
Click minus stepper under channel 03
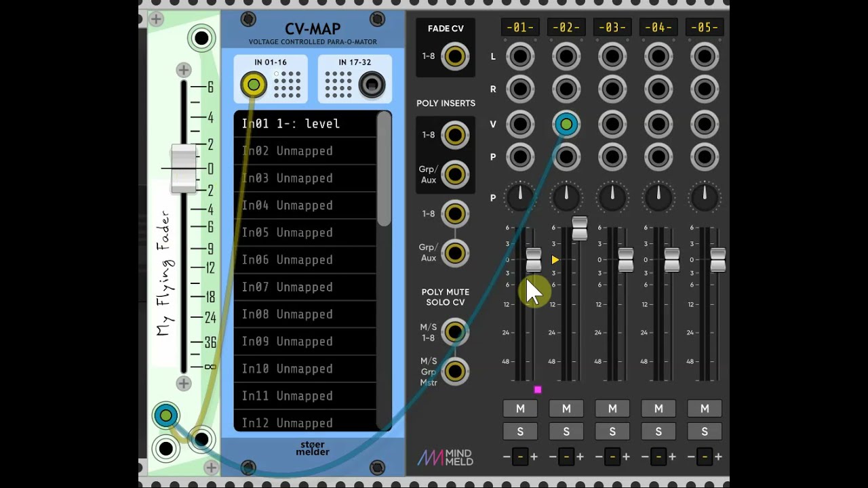[599, 457]
